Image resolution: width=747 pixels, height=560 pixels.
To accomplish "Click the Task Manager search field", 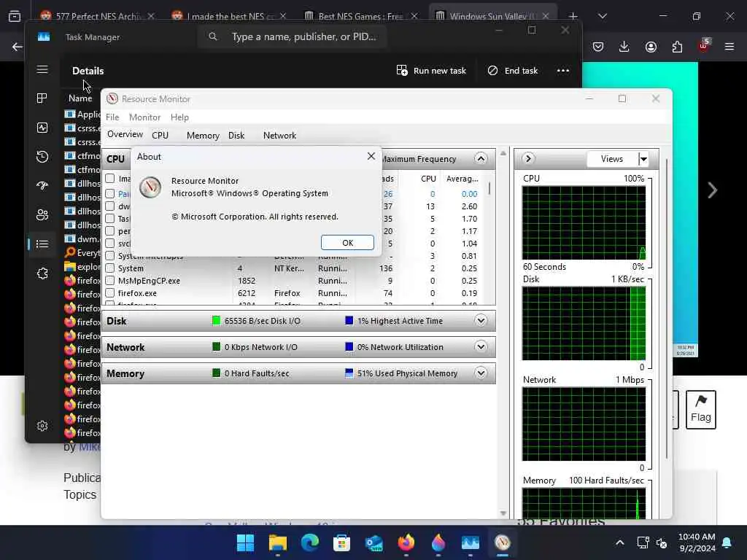I will tap(292, 36).
